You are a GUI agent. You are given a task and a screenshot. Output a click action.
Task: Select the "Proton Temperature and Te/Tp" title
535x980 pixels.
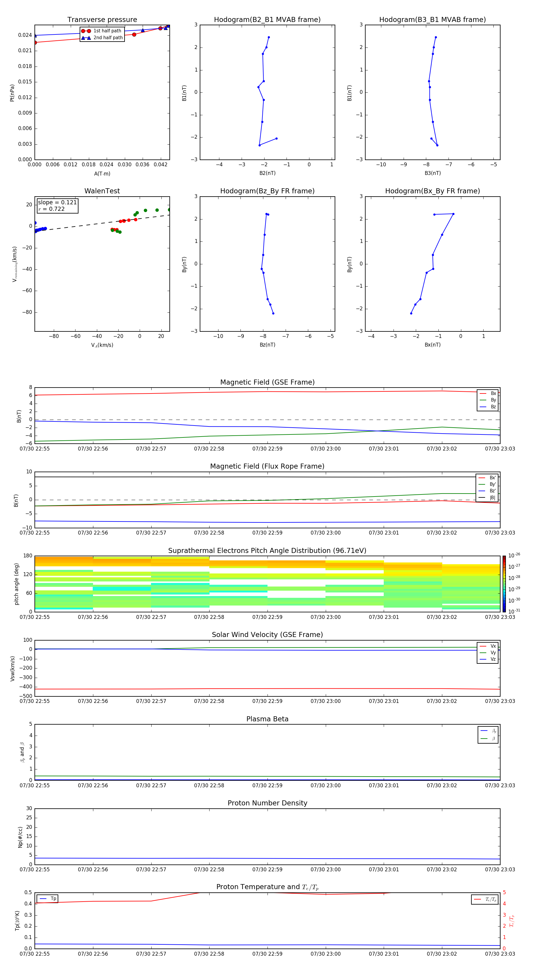(267, 887)
